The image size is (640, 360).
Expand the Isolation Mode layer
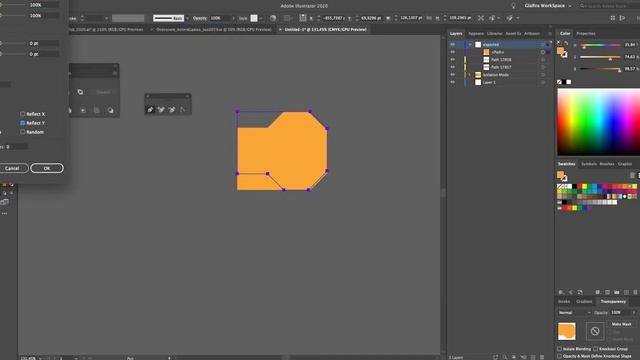[x=470, y=75]
